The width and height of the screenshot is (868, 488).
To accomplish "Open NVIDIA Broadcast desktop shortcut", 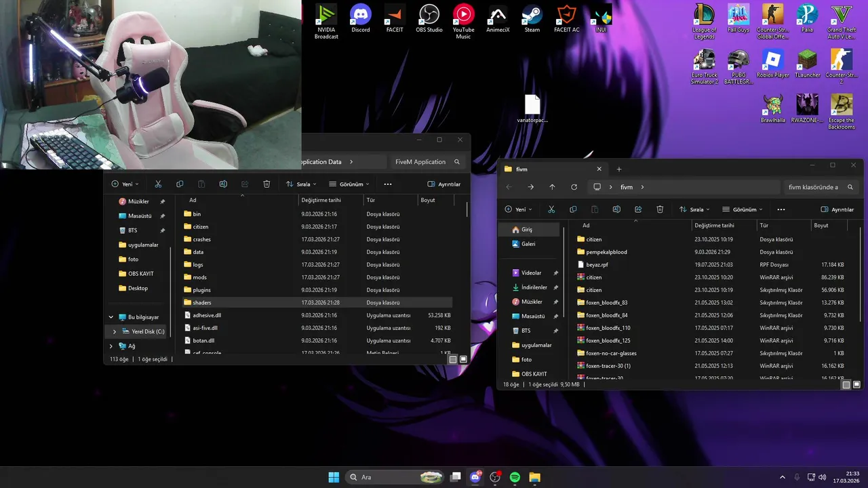I will [326, 22].
